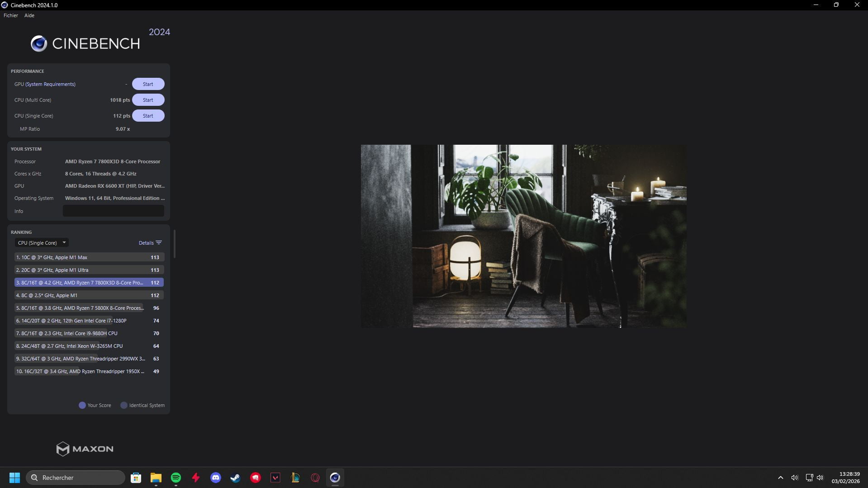Open Spotify from the taskbar
The width and height of the screenshot is (868, 488).
[176, 478]
